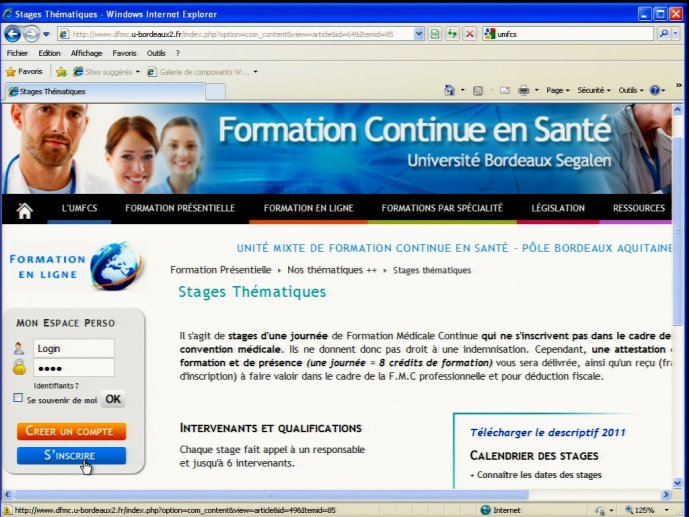Open the Affichage menu
689x517 pixels.
[86, 53]
